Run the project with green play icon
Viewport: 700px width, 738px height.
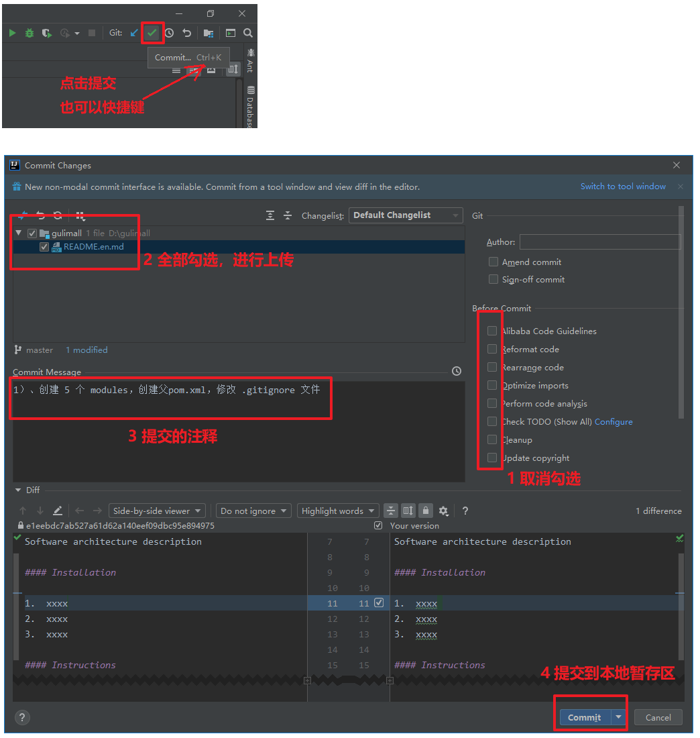pyautogui.click(x=13, y=33)
